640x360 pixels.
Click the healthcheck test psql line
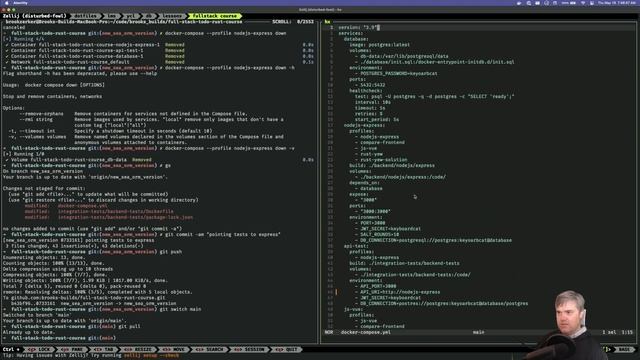click(435, 96)
